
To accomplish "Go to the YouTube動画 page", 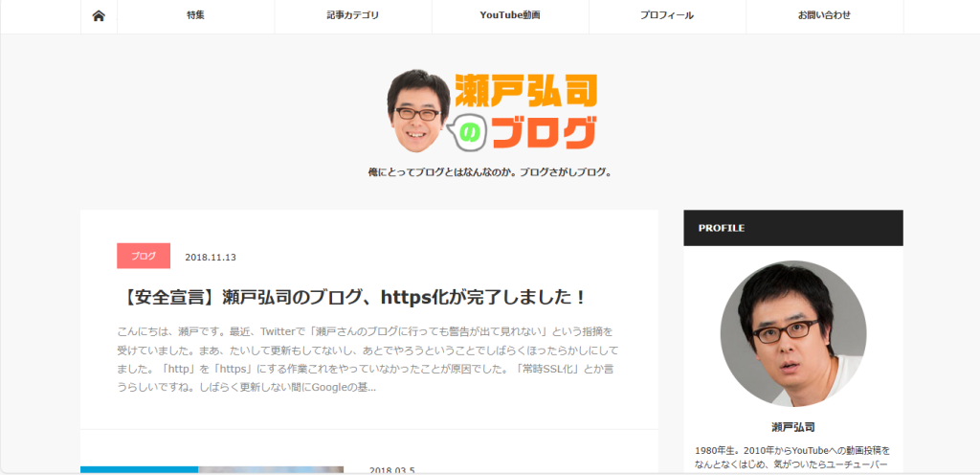I will pyautogui.click(x=510, y=15).
